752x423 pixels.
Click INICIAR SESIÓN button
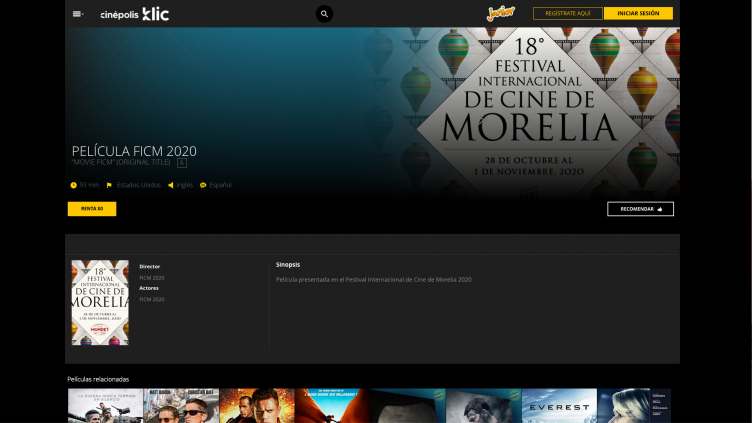pyautogui.click(x=638, y=13)
